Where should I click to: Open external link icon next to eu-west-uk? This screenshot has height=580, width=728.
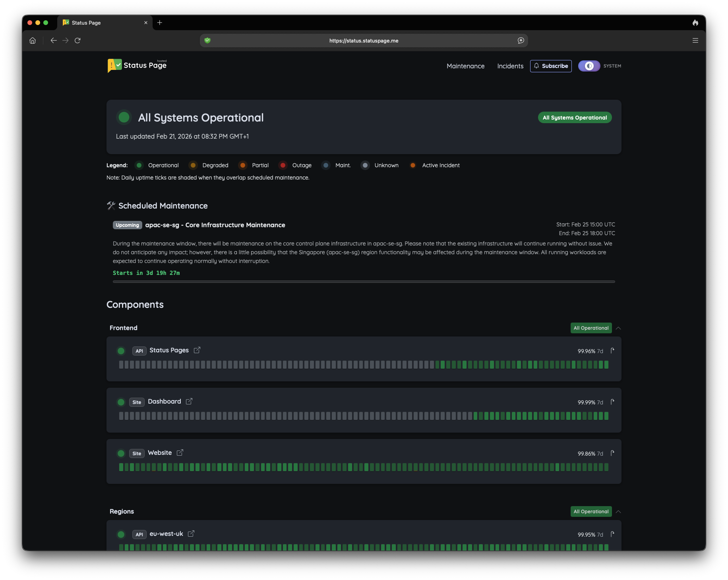[191, 534]
